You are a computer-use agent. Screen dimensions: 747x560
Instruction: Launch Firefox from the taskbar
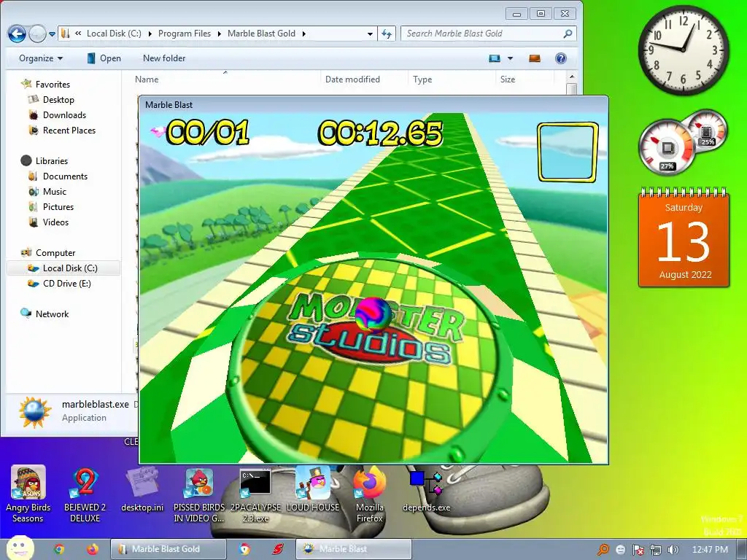click(x=93, y=549)
